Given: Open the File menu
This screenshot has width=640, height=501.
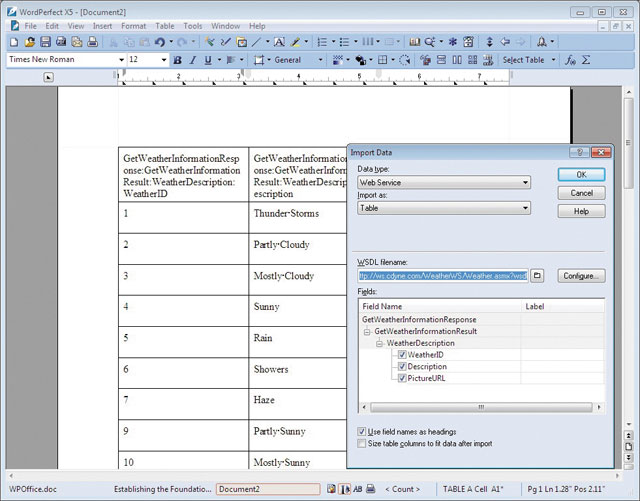Looking at the screenshot, I should (31, 26).
